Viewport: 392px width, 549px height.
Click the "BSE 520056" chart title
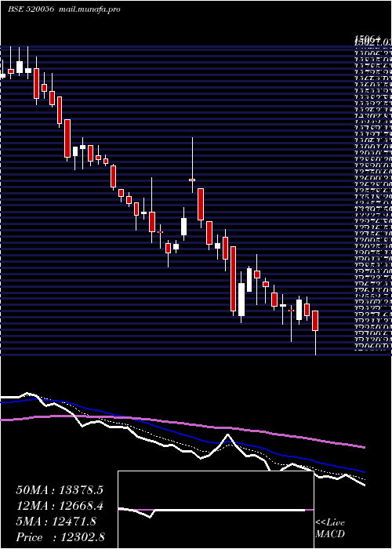(31, 9)
